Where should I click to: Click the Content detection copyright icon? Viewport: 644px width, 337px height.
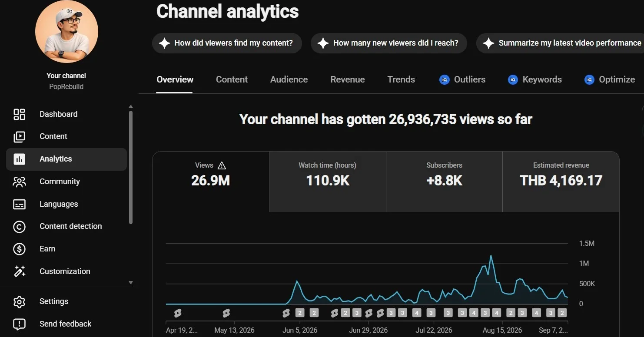coord(19,226)
